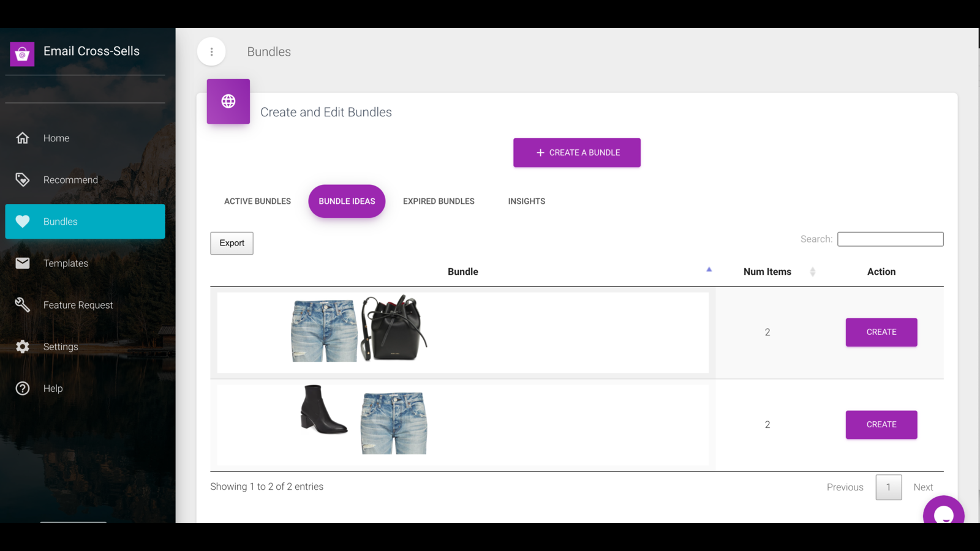Click the Settings gear icon
The height and width of the screenshot is (551, 980).
(23, 347)
